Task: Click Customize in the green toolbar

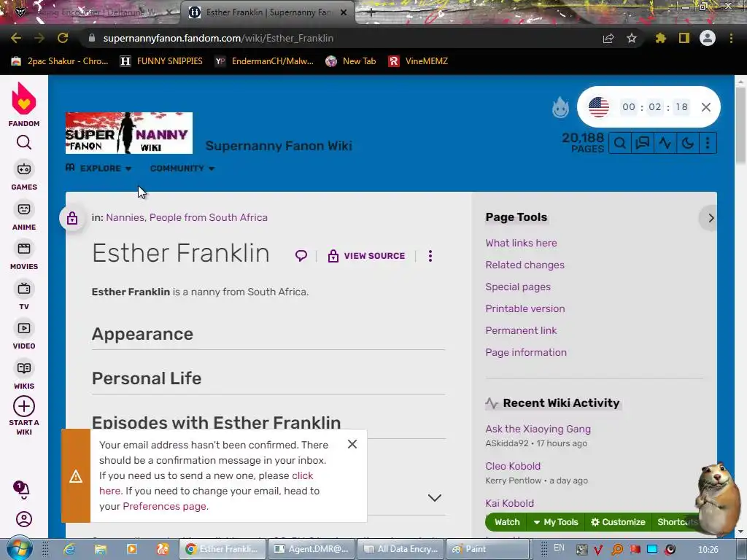Action: [618, 522]
